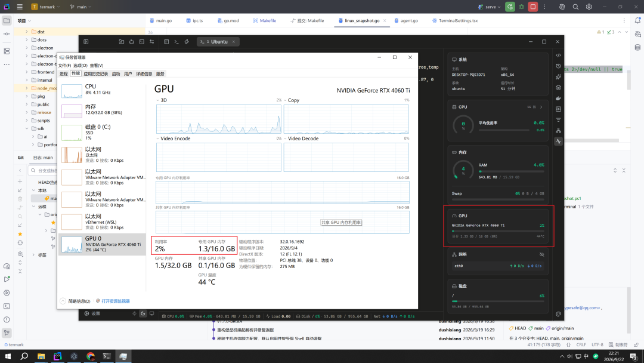Open Chrome from the taskbar

point(91,356)
